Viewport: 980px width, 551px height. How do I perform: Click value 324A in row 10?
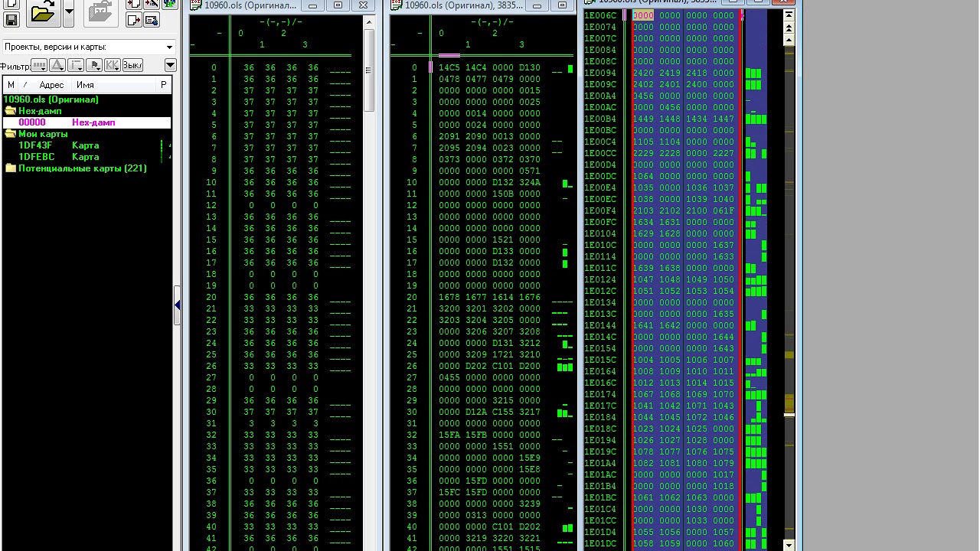point(530,182)
